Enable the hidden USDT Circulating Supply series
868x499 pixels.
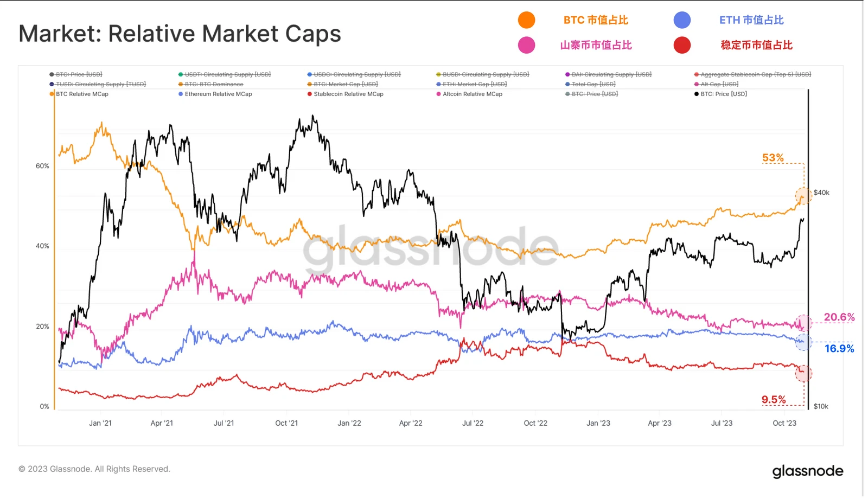[225, 74]
